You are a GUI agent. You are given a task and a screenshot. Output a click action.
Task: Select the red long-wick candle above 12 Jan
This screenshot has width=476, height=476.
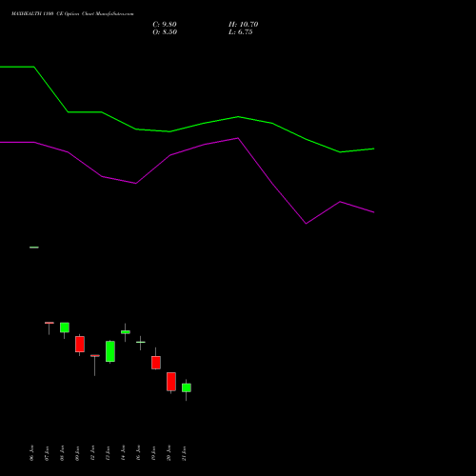(x=95, y=356)
